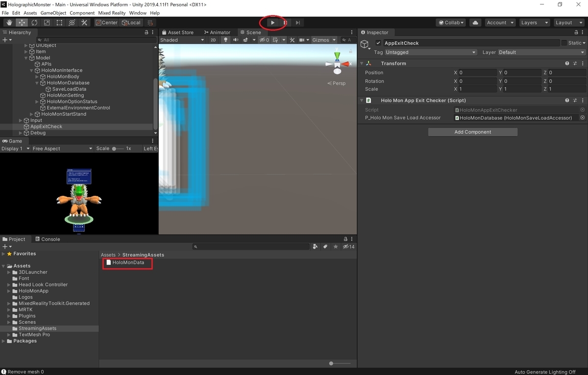Open Layer Default dropdown
This screenshot has width=588, height=375.
pyautogui.click(x=541, y=52)
